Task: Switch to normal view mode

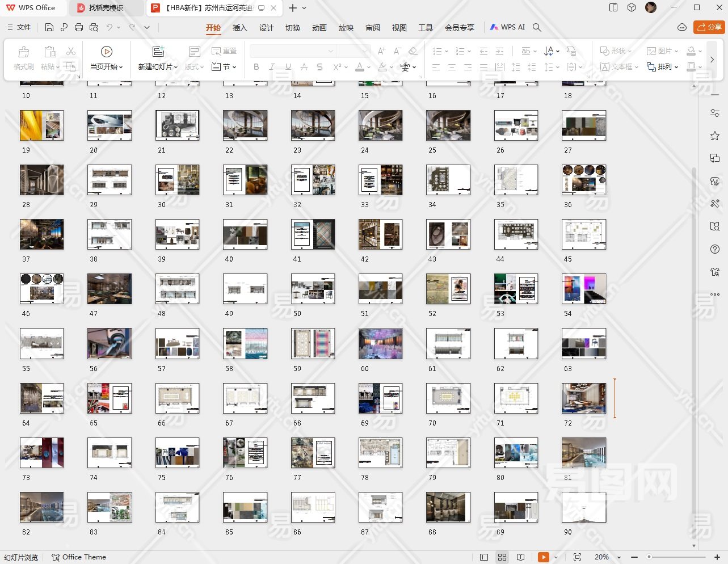Action: [484, 557]
